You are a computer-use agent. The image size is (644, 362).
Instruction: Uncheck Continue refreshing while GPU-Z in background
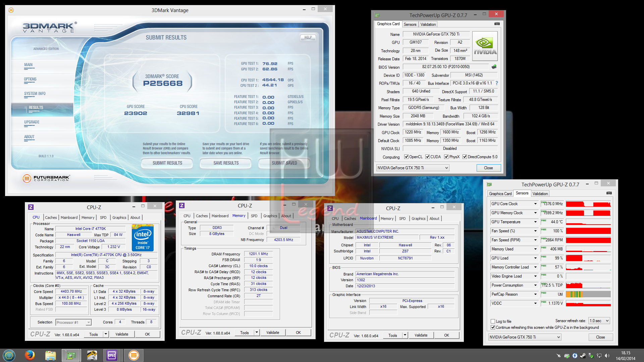[x=493, y=327]
